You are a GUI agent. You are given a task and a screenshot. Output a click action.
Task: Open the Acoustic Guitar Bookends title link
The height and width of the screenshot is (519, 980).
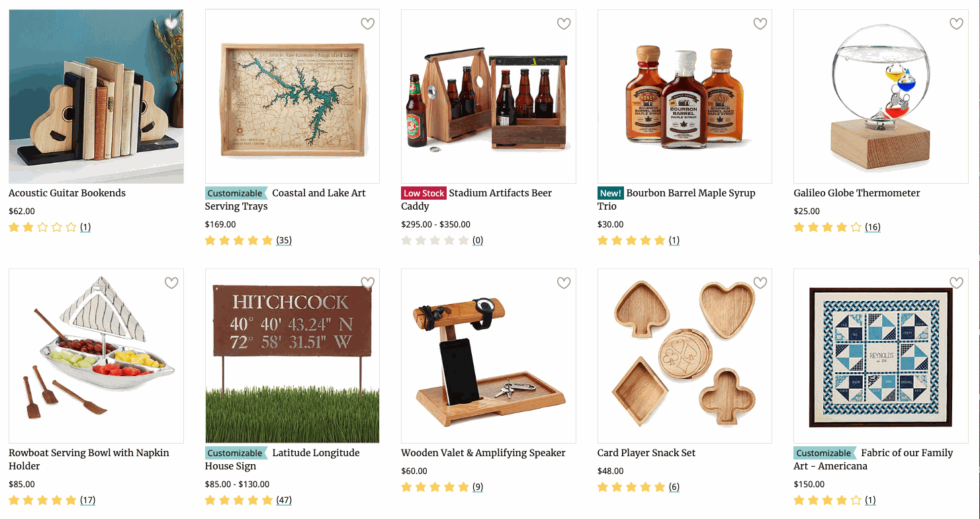67,193
